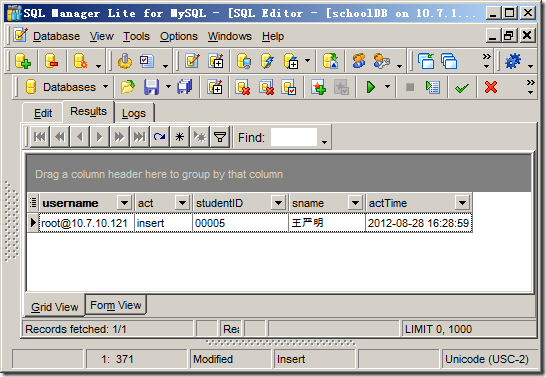Click the funnel filter button in navigator
Screen dimensions: 546x377
tap(220, 137)
